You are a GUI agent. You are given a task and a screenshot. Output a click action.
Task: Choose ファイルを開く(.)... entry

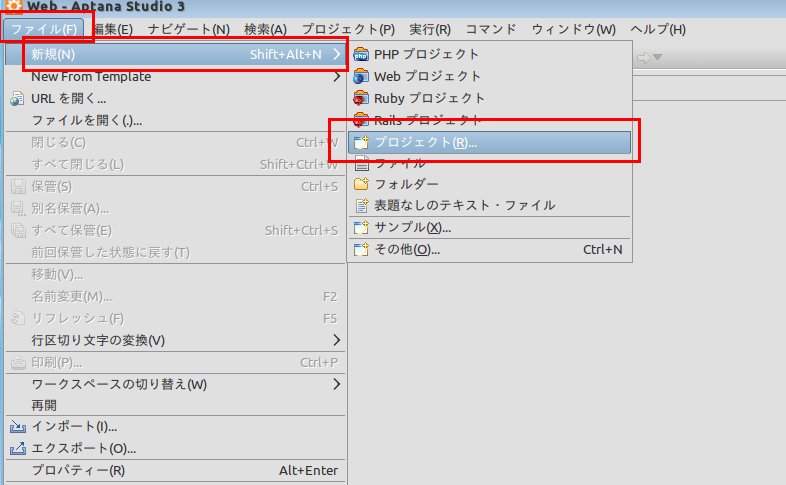pyautogui.click(x=175, y=121)
